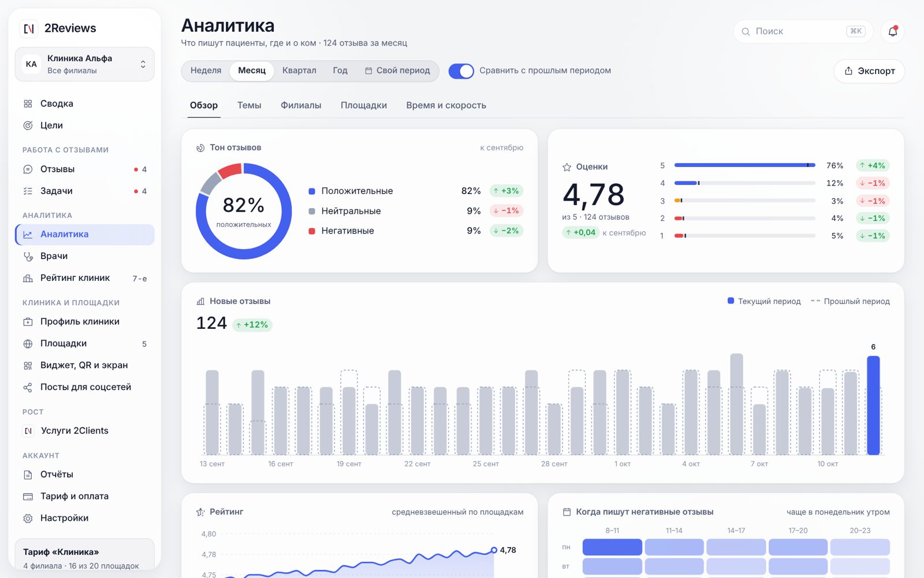Image resolution: width=924 pixels, height=578 pixels.
Task: Click the red Негативные legend swatch
Action: click(x=312, y=231)
